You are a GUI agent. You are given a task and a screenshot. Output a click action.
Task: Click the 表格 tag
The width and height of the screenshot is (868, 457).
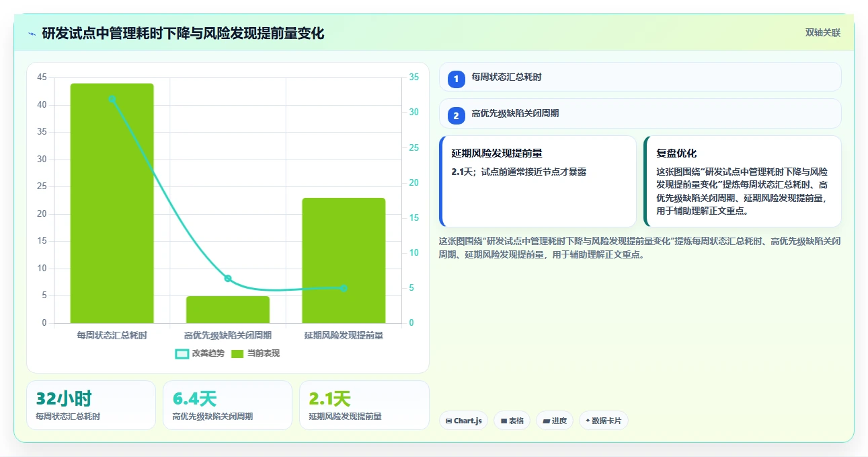coord(512,421)
